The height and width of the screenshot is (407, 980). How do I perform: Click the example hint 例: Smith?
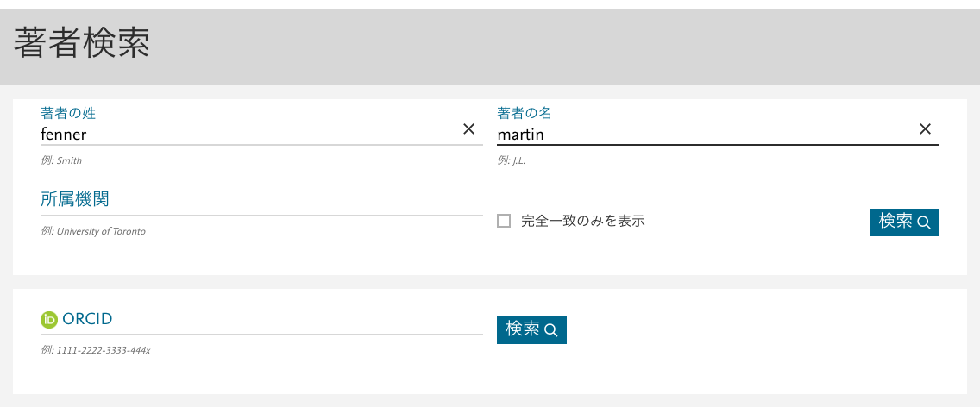[x=61, y=160]
